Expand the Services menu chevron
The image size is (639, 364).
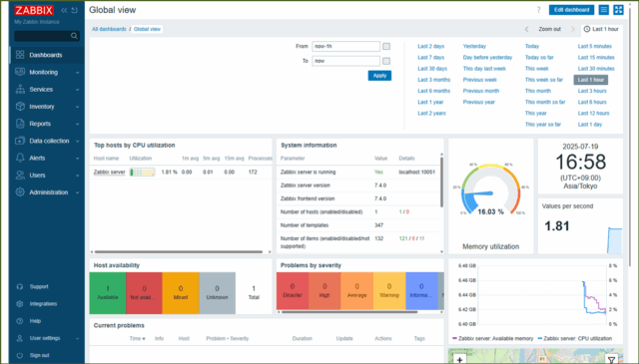pyautogui.click(x=77, y=90)
